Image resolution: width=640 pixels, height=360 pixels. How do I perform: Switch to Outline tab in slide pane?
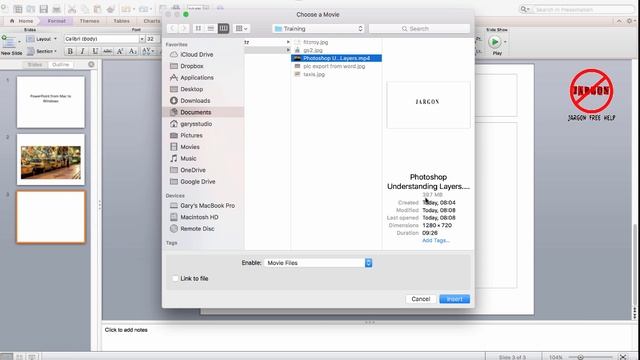[60, 64]
